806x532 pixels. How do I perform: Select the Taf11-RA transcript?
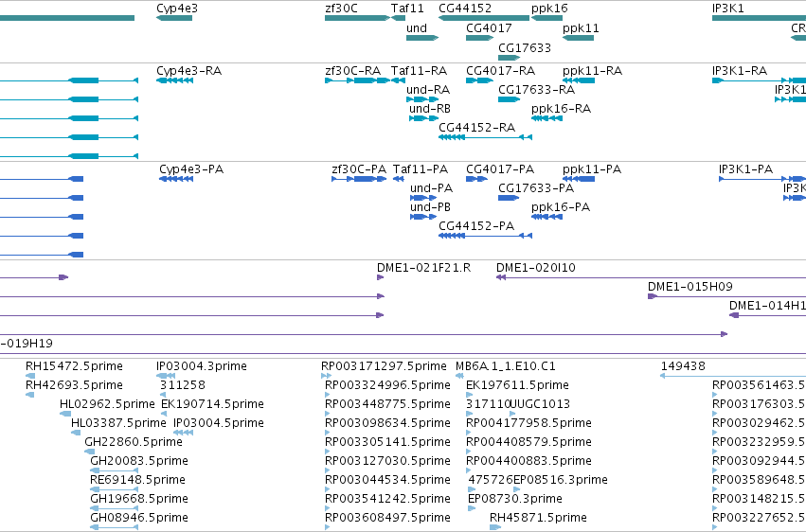click(399, 80)
